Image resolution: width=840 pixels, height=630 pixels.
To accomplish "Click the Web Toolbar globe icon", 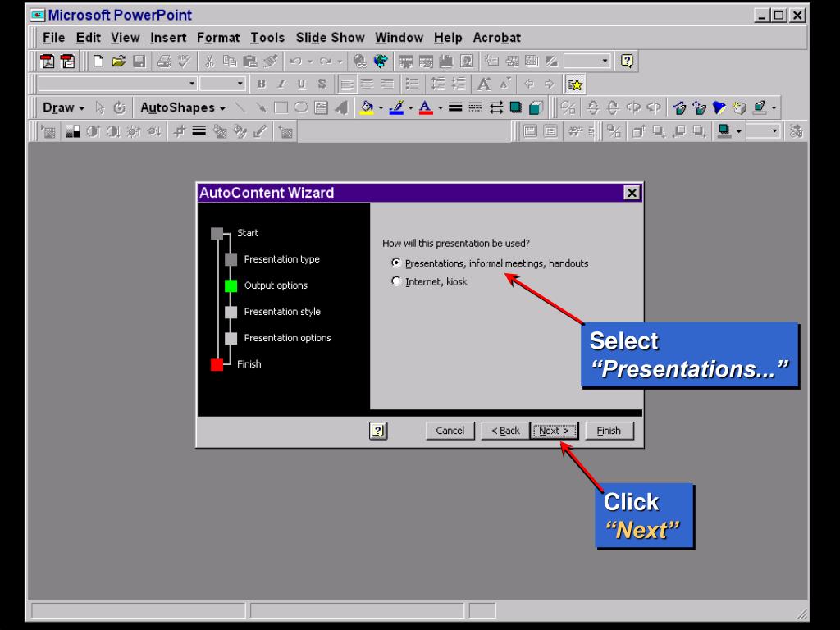I will 381,61.
